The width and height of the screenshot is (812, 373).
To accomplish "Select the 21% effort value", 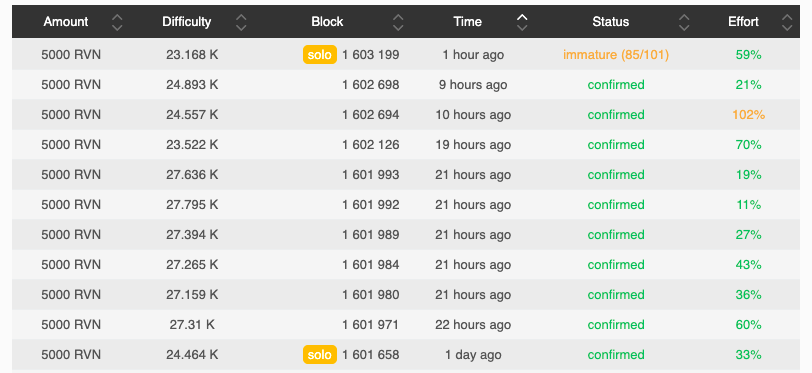I will [748, 84].
